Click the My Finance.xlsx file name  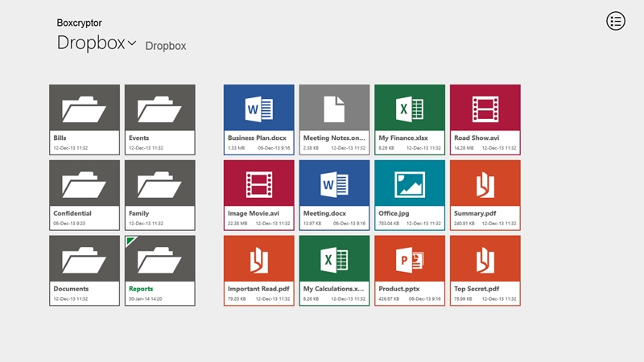pos(403,138)
